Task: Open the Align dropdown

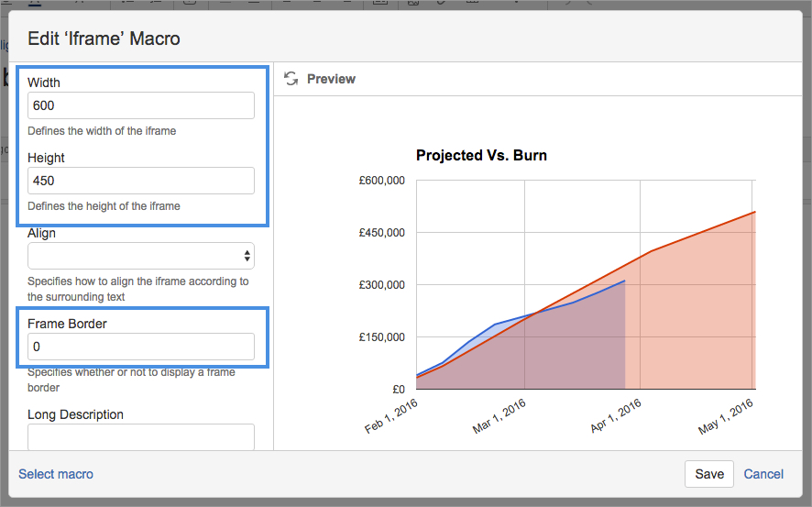Action: pyautogui.click(x=141, y=256)
